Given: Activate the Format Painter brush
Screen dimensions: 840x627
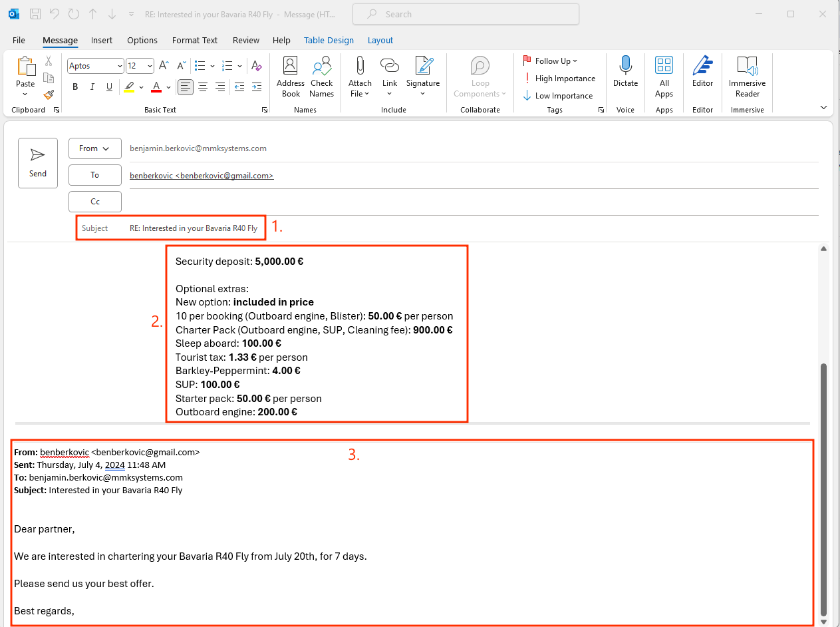Looking at the screenshot, I should 49,95.
